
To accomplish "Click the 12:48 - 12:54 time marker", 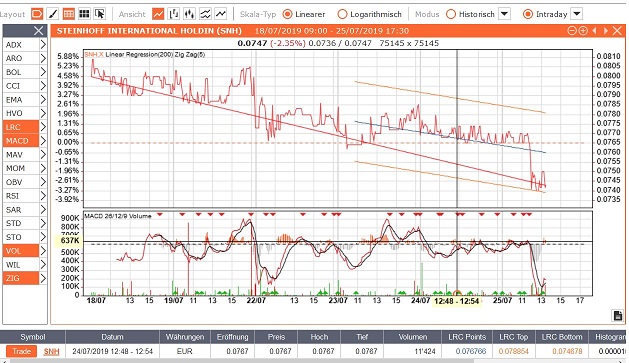I will pyautogui.click(x=457, y=301).
